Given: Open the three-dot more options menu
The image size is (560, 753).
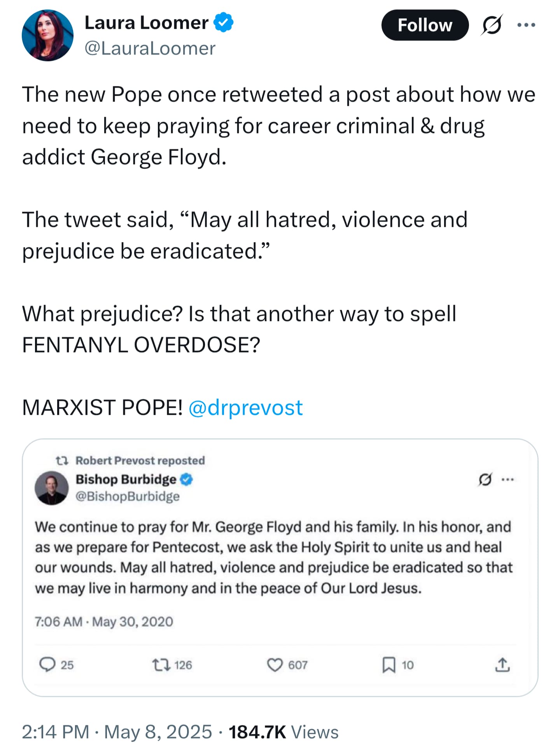Looking at the screenshot, I should [x=526, y=25].
